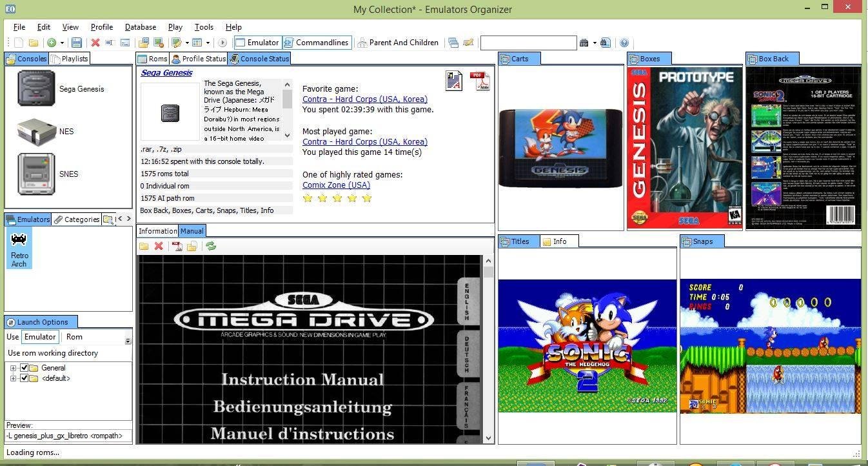868x466 pixels.
Task: Click the green refresh icon under Manual tab
Action: [211, 246]
